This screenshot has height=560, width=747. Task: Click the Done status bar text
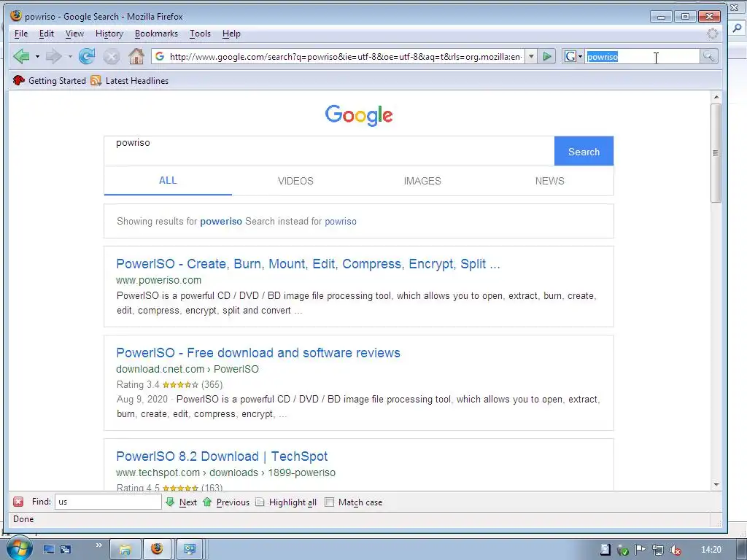click(23, 519)
